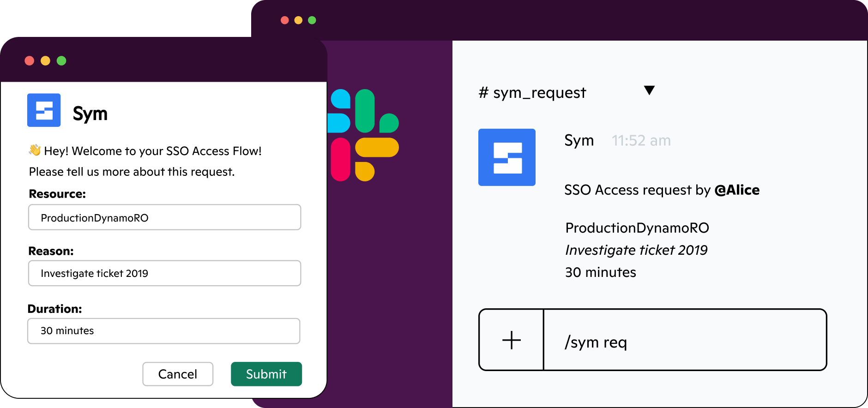Click the Sym logo in the modal dialog
This screenshot has width=868, height=408.
[44, 110]
